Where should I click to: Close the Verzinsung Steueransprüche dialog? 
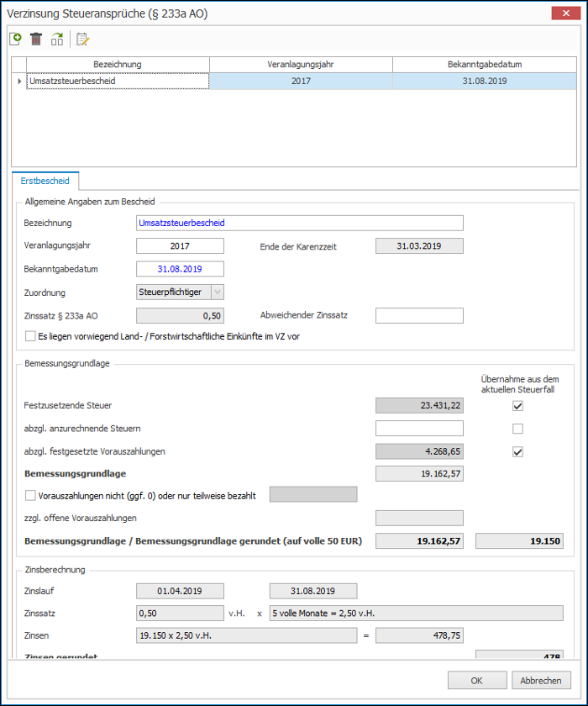(x=566, y=13)
